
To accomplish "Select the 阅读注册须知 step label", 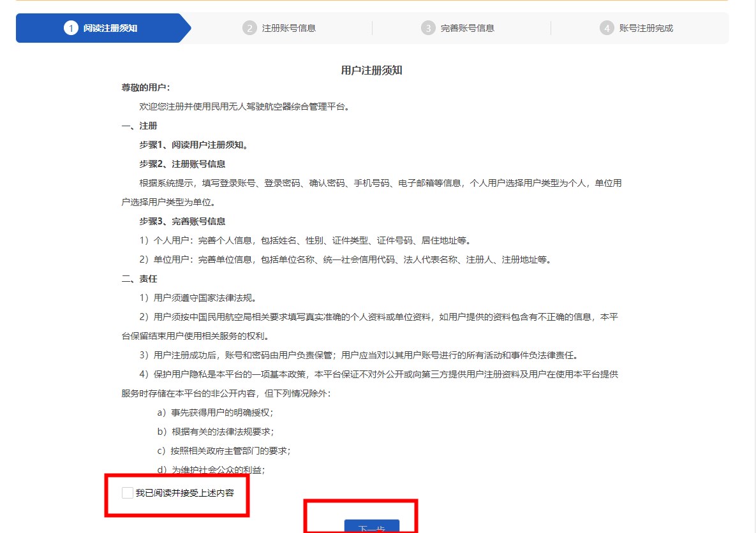I will (110, 28).
